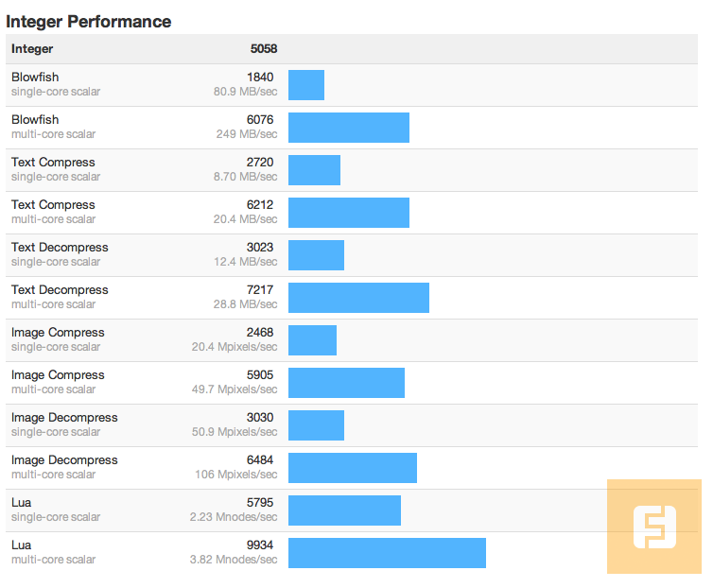713x588 pixels.
Task: Select the Text Compress single-core label
Action: (x=53, y=163)
